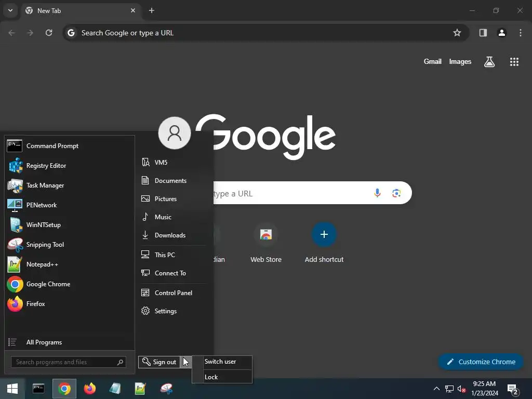Launch Snipping Tool from Start menu
This screenshot has height=399, width=532.
pos(70,245)
